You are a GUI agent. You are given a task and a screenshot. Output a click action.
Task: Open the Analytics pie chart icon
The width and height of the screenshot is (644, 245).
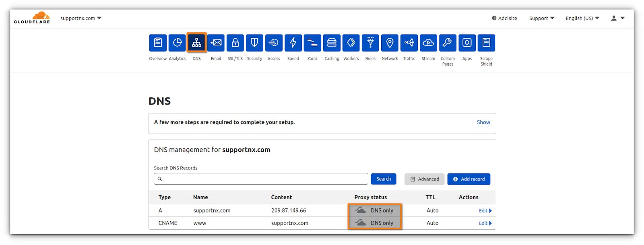(x=177, y=43)
